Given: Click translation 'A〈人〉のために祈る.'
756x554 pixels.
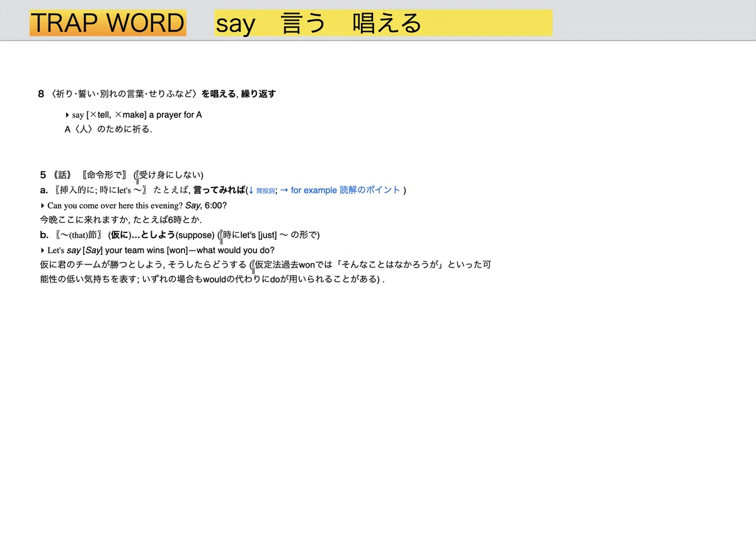Looking at the screenshot, I should click(x=108, y=130).
